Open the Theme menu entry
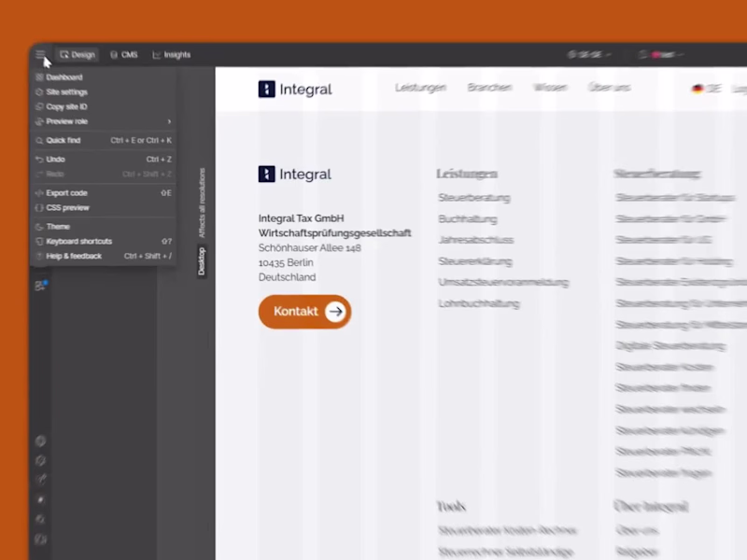This screenshot has width=747, height=560. pyautogui.click(x=103, y=227)
